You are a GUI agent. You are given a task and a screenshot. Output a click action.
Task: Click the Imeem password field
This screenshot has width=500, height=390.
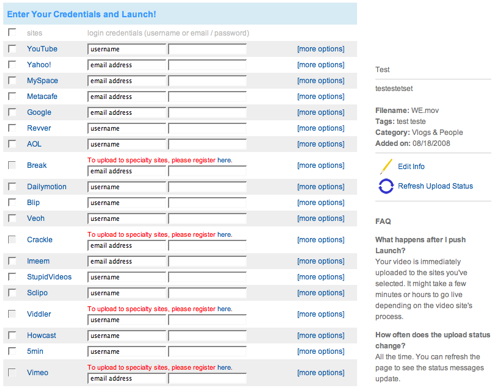207,261
